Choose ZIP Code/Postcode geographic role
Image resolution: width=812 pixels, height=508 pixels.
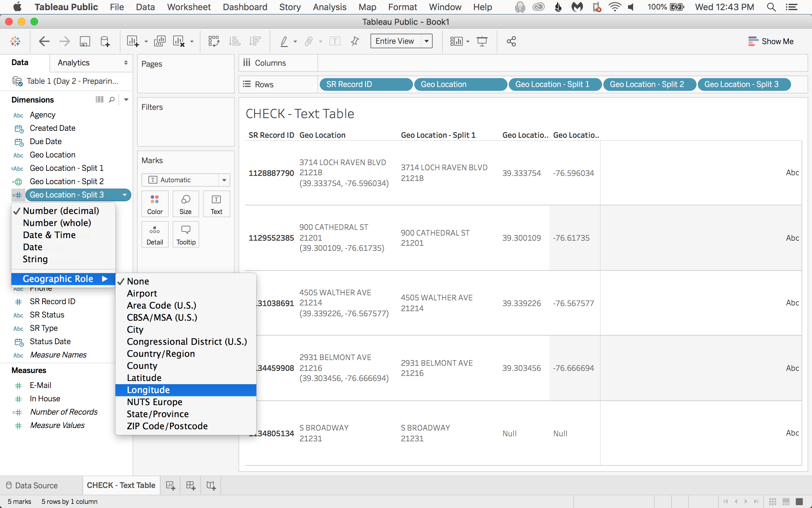pyautogui.click(x=186, y=426)
